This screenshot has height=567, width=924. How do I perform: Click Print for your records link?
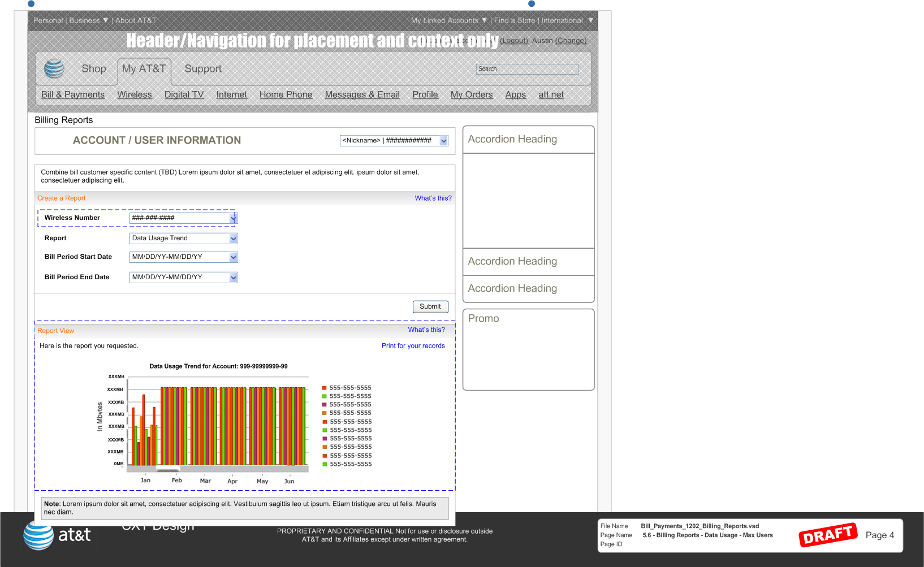413,346
